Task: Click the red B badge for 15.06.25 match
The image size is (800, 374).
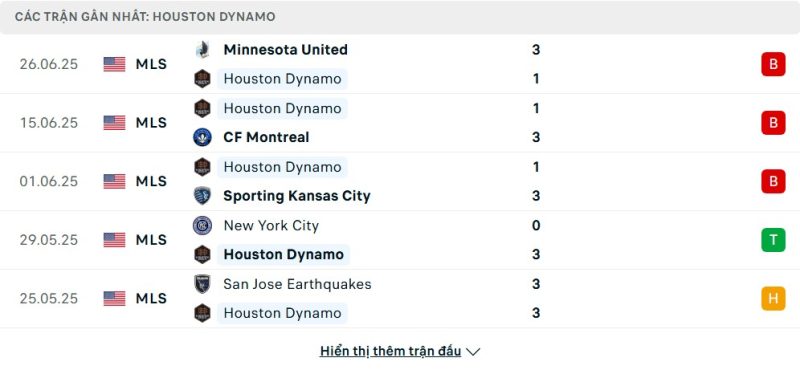Action: tap(773, 123)
